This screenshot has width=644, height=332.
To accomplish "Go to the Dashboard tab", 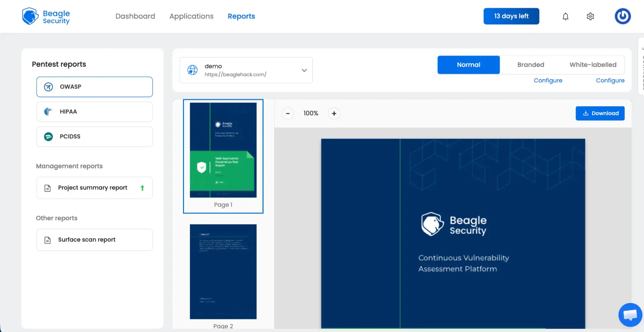I will tap(135, 16).
